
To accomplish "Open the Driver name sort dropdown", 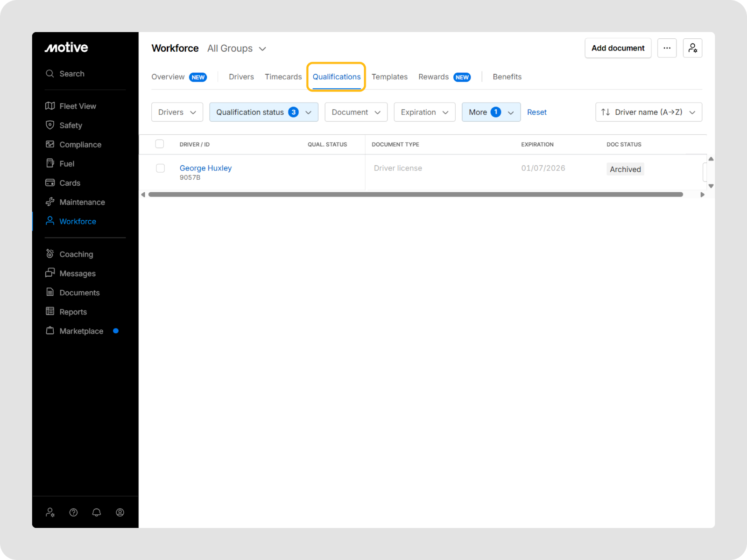I will [x=648, y=112].
